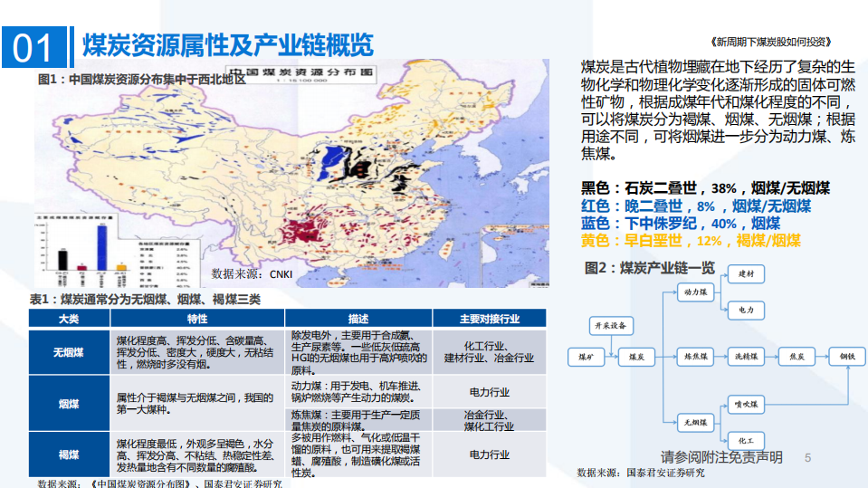Viewport: 868px width, 488px height.
Task: Select the '煤炭' flowchart box
Action: (x=636, y=358)
